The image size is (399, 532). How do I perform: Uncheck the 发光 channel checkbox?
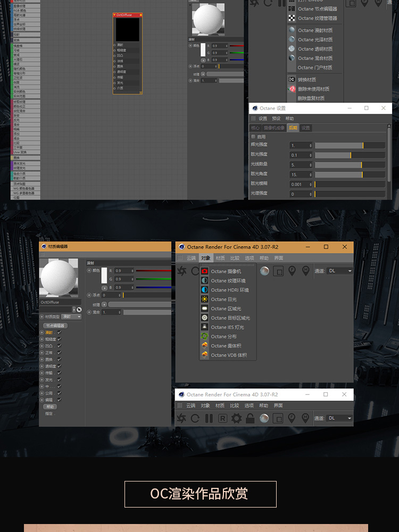point(60,379)
